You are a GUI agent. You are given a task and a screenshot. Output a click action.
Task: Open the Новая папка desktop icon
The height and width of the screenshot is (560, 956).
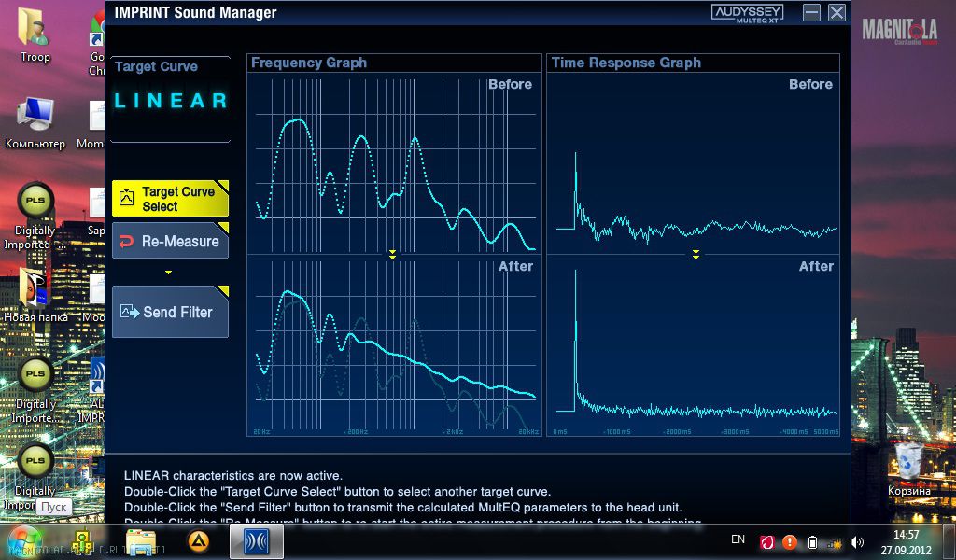click(35, 291)
